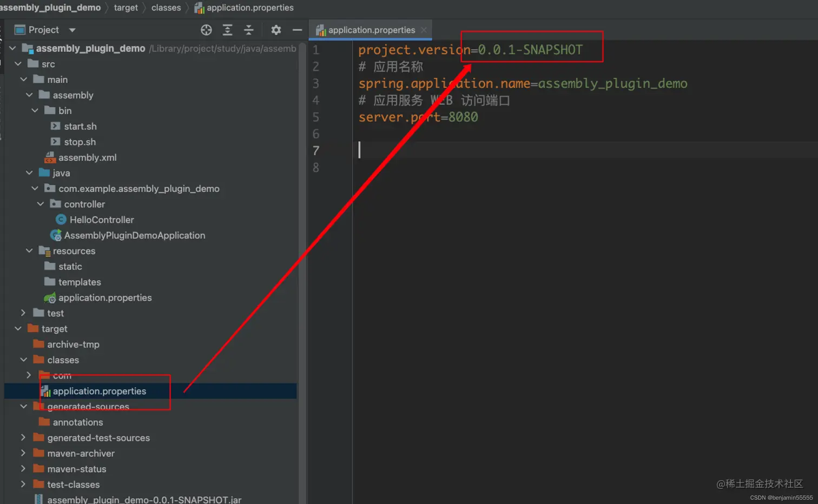Screen dimensions: 818x504
Task: Open the Project view dropdown
Action: [x=72, y=30]
